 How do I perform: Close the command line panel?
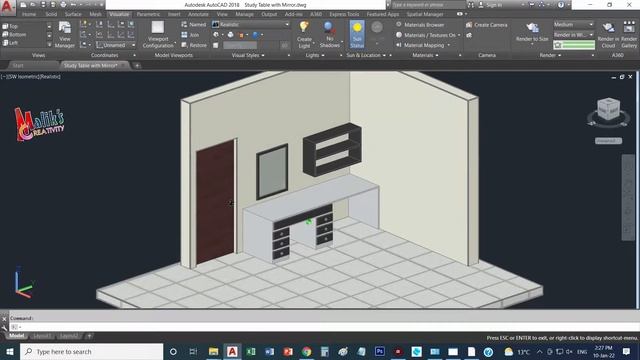tap(4, 319)
